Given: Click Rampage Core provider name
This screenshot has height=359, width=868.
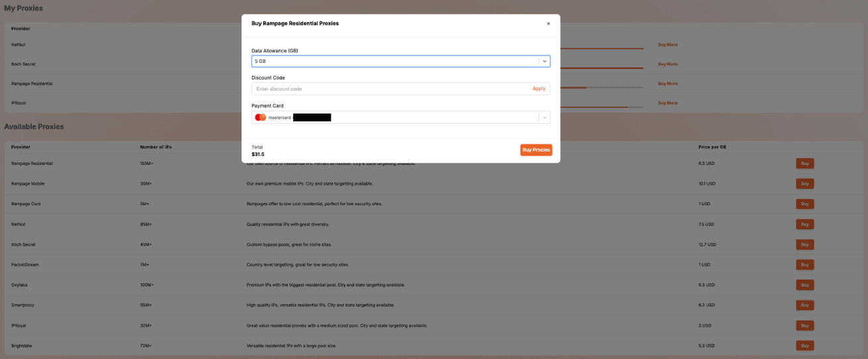Looking at the screenshot, I should (x=26, y=204).
